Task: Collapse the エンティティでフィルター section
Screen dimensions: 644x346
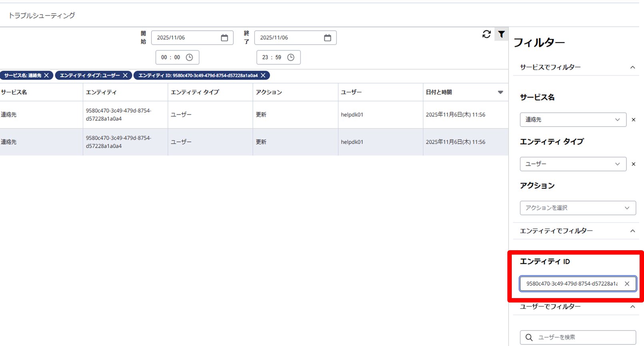Action: coord(632,231)
